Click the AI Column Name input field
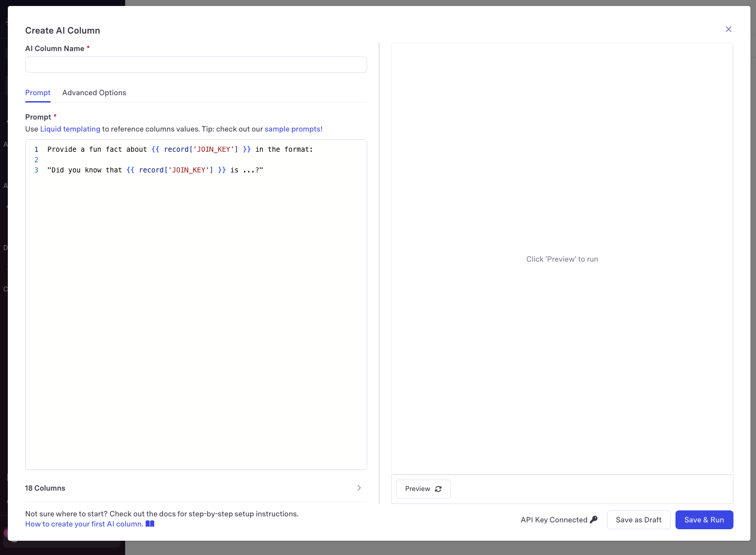 click(196, 65)
